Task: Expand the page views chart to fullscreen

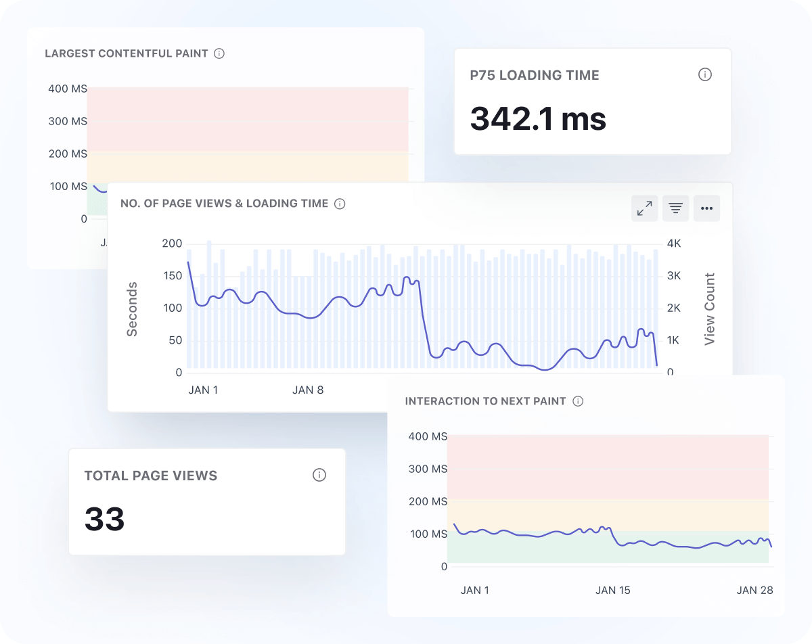Action: (x=644, y=208)
